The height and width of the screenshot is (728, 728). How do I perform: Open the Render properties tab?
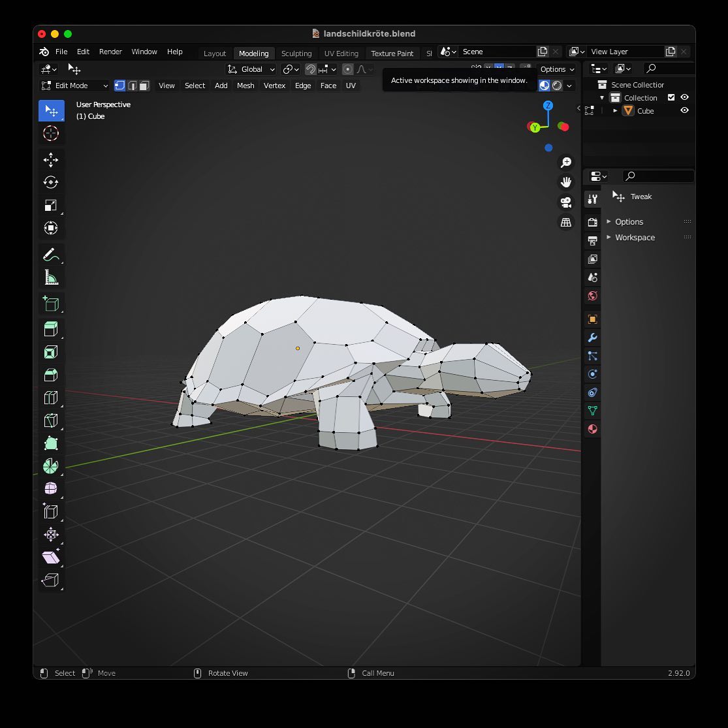(x=592, y=222)
